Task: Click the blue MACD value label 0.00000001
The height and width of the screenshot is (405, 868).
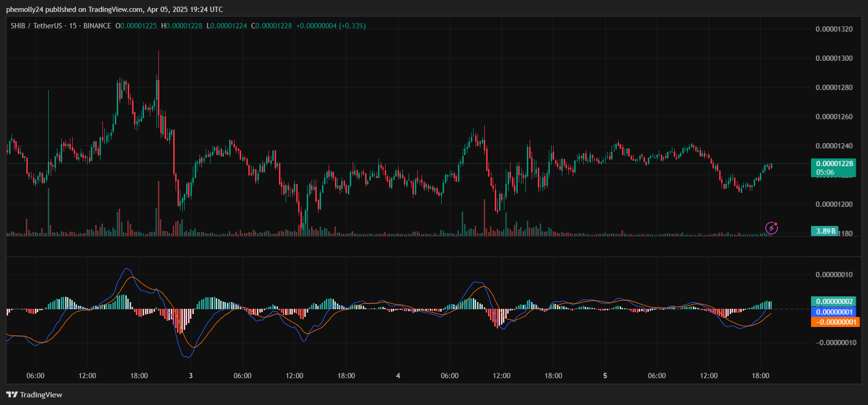Action: [834, 312]
